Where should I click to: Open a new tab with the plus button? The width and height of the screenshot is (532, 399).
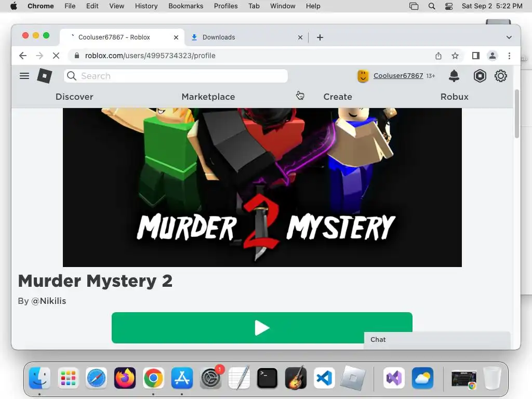[x=320, y=37]
